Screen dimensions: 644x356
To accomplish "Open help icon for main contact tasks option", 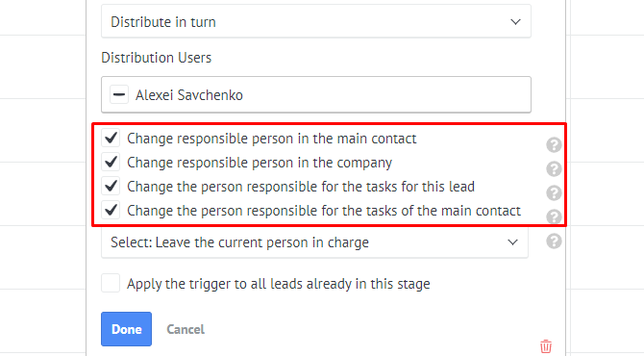I will (x=554, y=216).
